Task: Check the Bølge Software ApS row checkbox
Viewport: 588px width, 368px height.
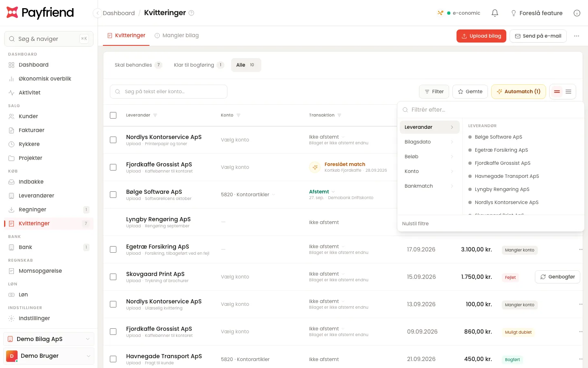Action: point(113,195)
